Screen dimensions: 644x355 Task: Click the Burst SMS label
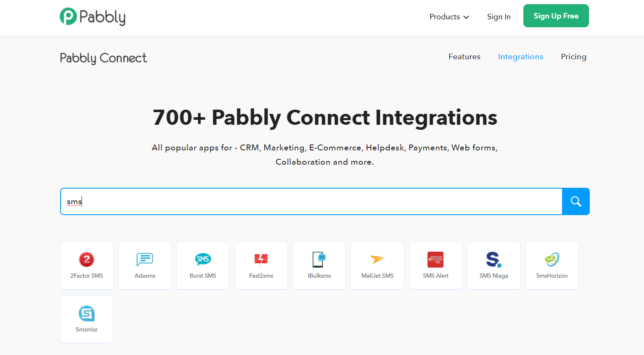pyautogui.click(x=203, y=276)
